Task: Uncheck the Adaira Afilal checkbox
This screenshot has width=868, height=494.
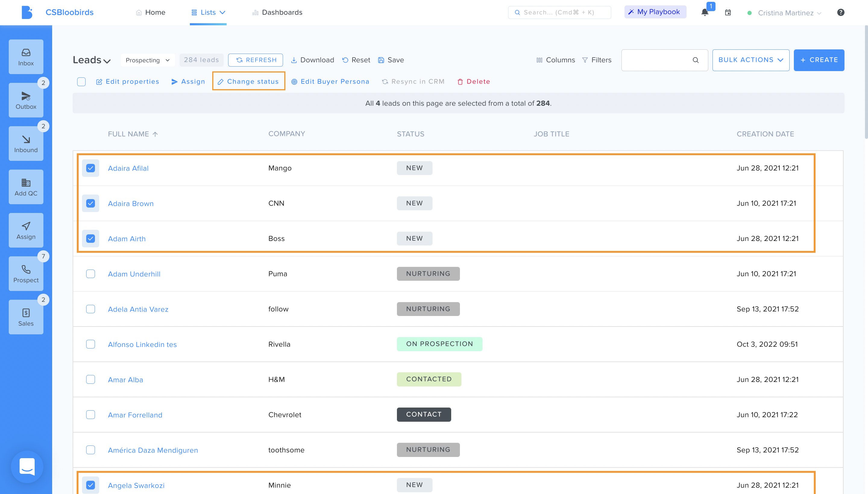Action: [91, 168]
